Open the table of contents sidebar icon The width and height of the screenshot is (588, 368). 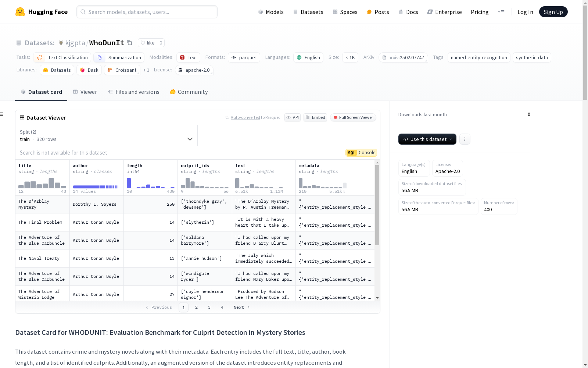click(x=1, y=114)
